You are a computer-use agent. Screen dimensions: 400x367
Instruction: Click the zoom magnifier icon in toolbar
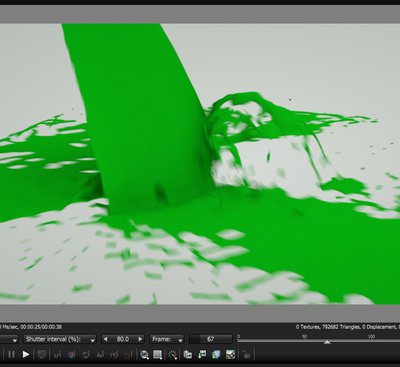pos(144,355)
